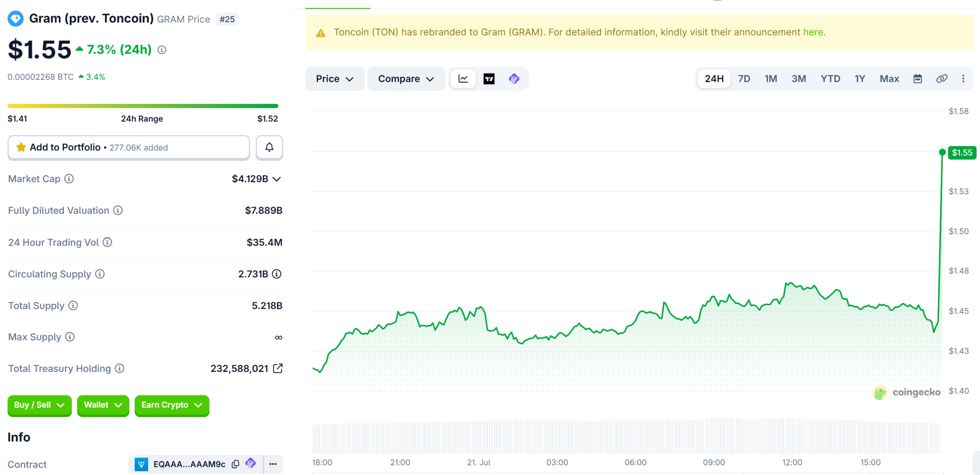Click the 24h Range progress bar
This screenshot has width=980, height=475.
pos(143,106)
